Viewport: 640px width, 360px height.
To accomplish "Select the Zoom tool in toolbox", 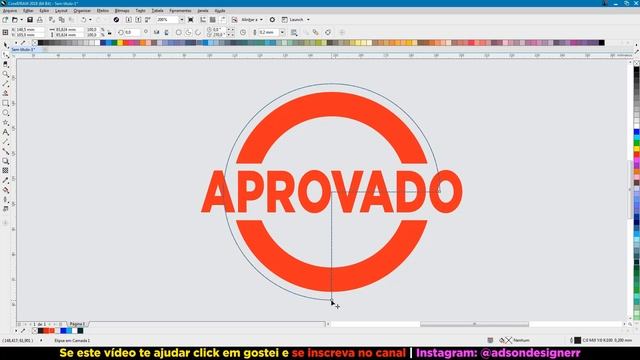I will click(x=6, y=74).
